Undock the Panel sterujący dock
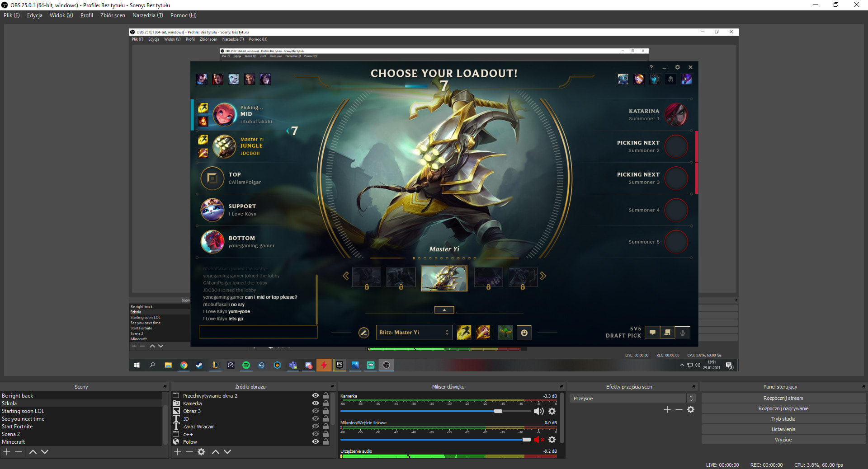The height and width of the screenshot is (469, 868). coord(864,387)
